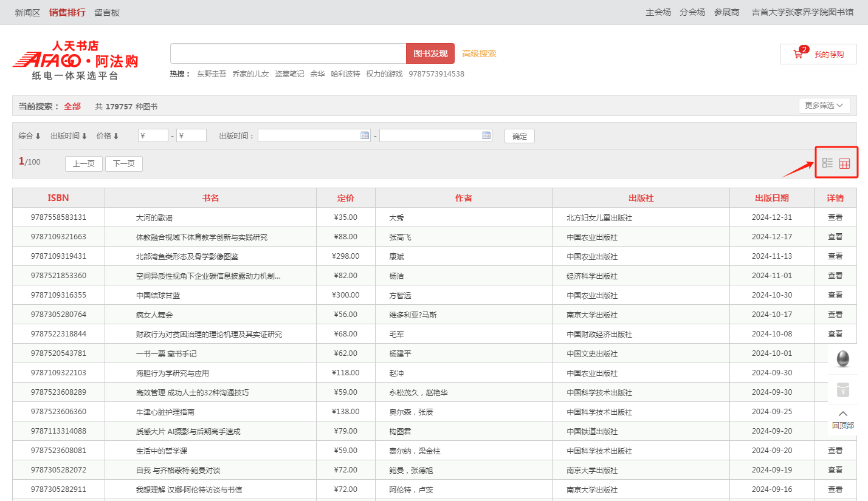Image resolution: width=868 pixels, height=501 pixels.
Task: Go to 下一页 next page
Action: [124, 164]
